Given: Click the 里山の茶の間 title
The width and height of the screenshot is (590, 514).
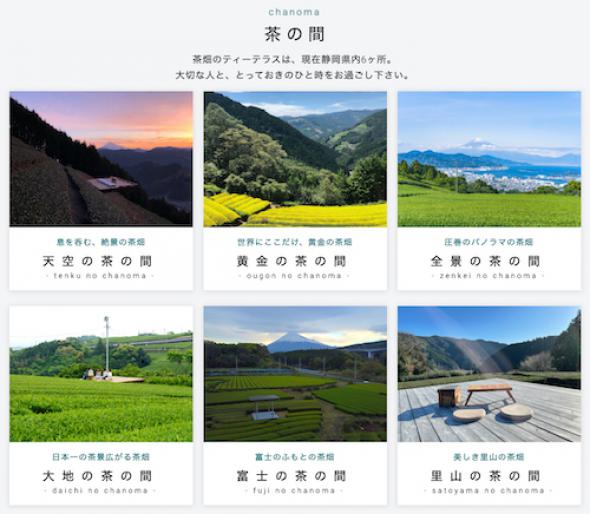Looking at the screenshot, I should (485, 476).
